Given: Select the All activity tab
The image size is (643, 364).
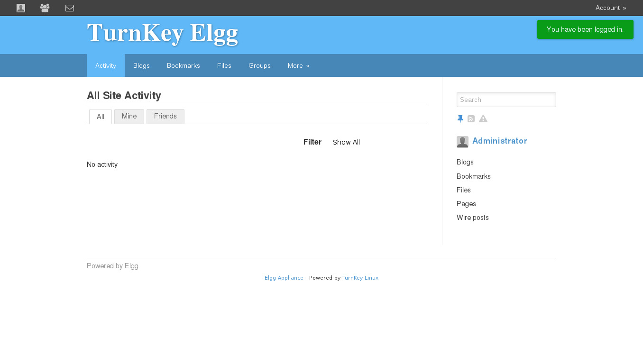Looking at the screenshot, I should pos(101,117).
